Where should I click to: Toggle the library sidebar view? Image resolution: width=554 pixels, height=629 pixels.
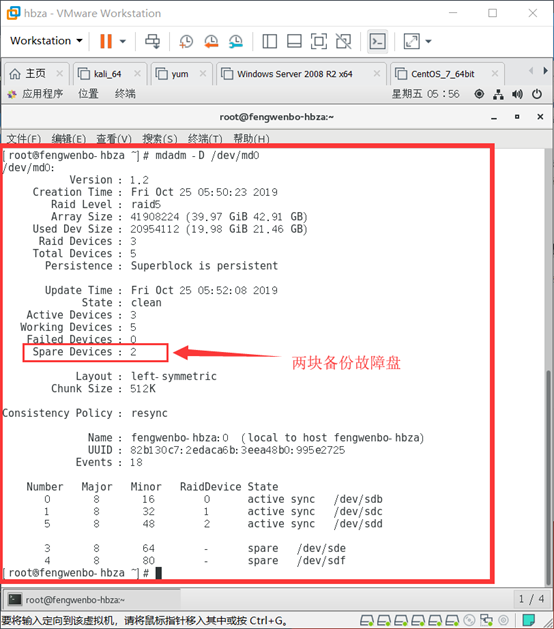(x=270, y=41)
